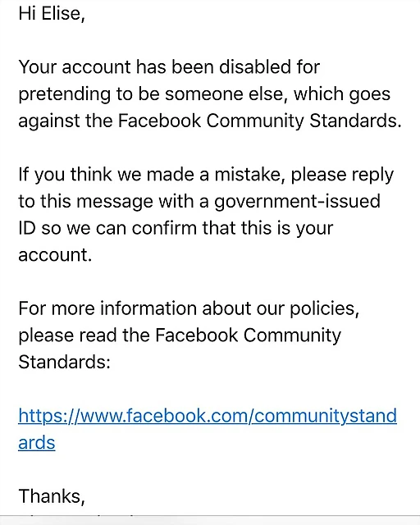
Task: Open the facebook.com/communitystandards link
Action: (208, 416)
